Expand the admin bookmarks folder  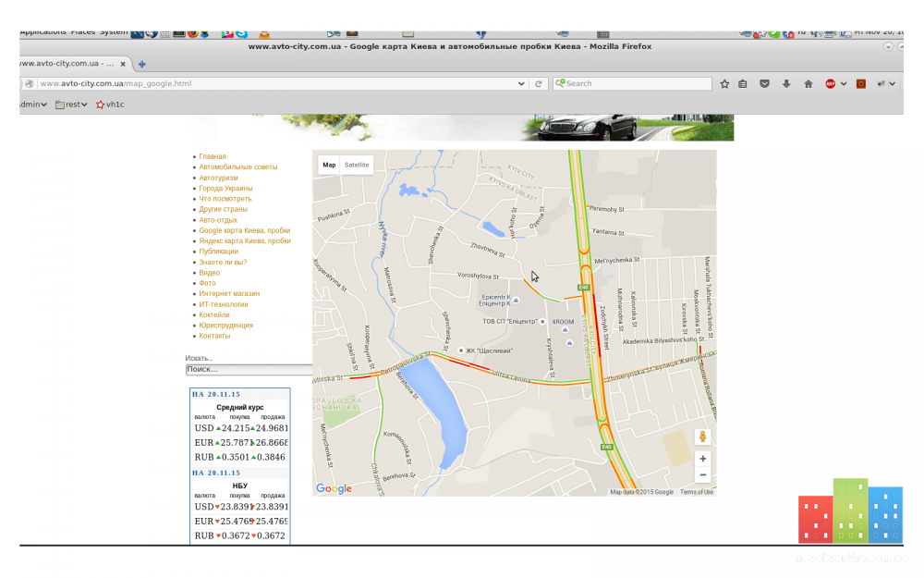[33, 105]
